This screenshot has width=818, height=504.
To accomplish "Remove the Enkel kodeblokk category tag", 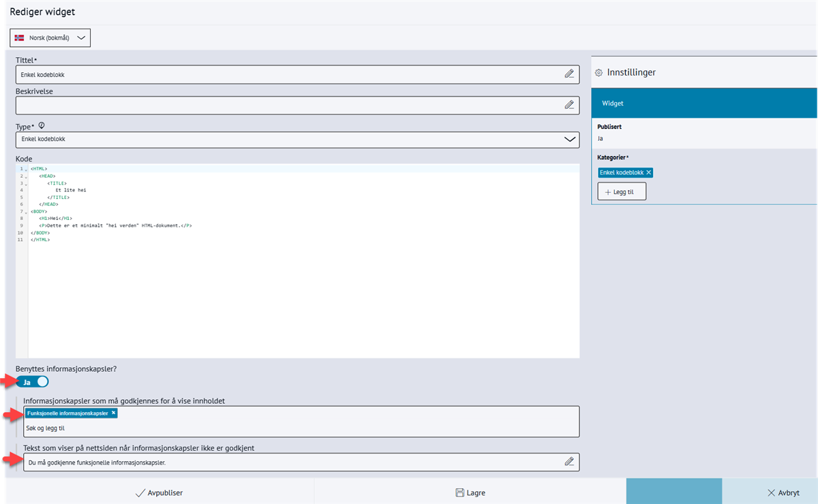I will [x=649, y=173].
